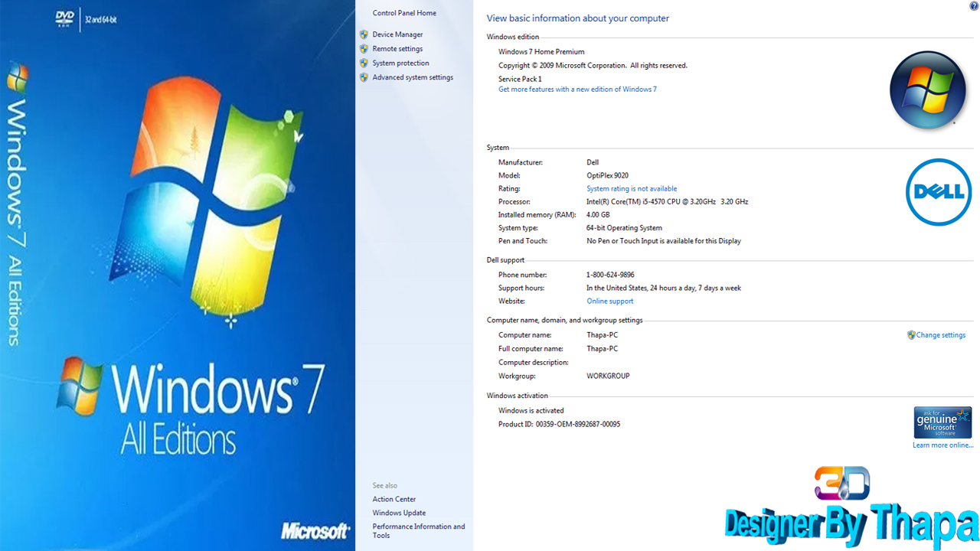Click the No Pen or Touch Input text
The height and width of the screenshot is (551, 980).
664,241
